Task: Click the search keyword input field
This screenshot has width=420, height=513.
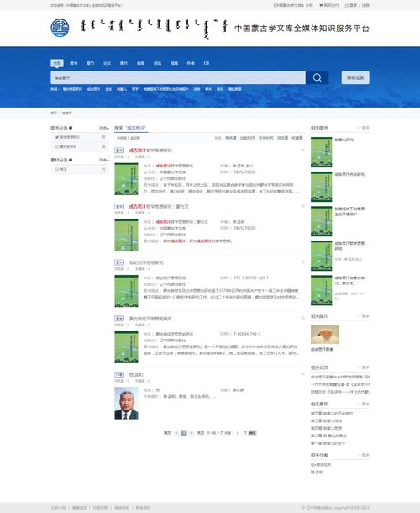Action: coord(178,77)
